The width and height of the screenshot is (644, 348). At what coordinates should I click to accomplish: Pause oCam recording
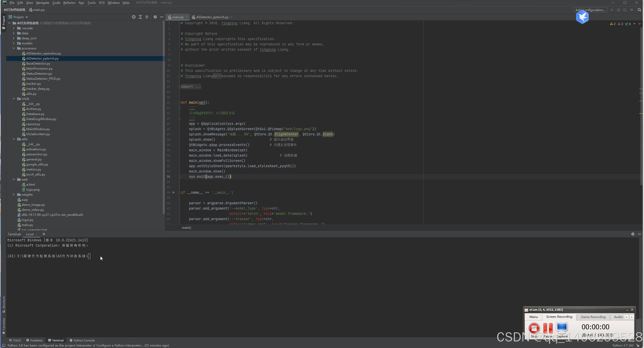(548, 328)
